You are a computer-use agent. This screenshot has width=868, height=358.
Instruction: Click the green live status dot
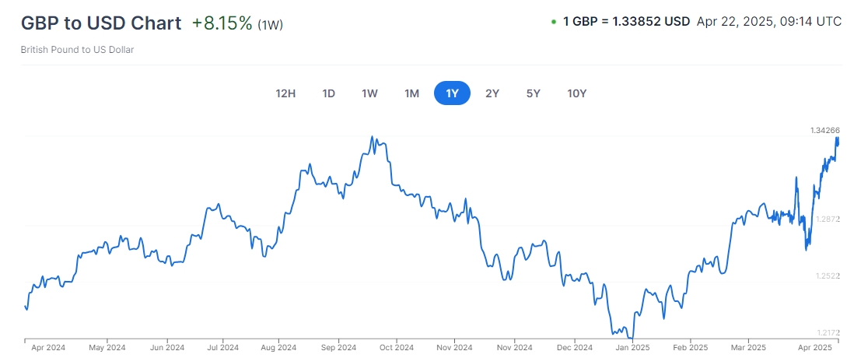[x=553, y=23]
